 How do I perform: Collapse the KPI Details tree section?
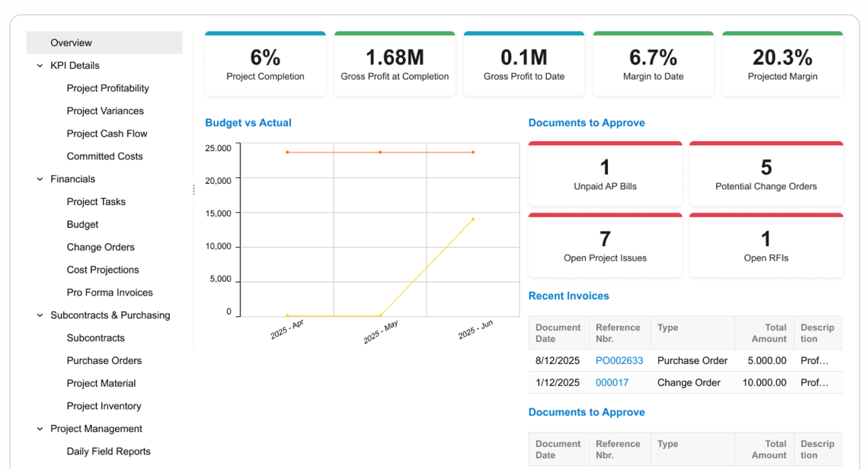tap(40, 66)
